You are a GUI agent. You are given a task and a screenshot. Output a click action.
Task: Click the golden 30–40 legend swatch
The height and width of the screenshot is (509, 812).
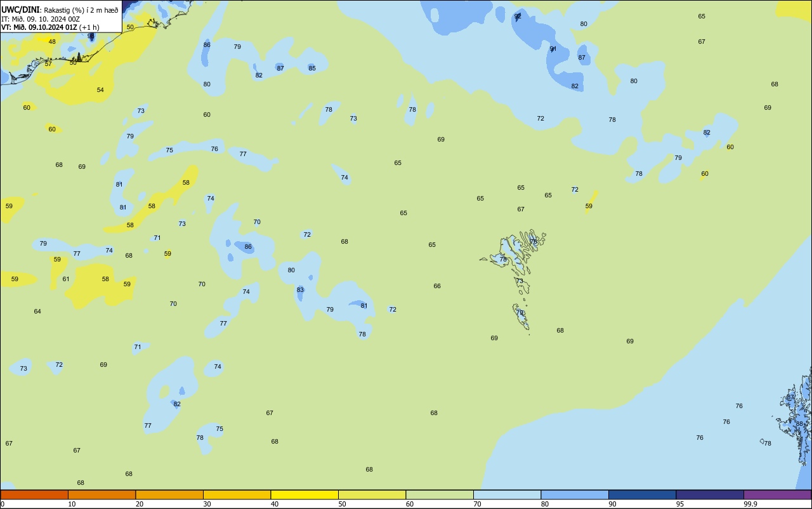237,494
